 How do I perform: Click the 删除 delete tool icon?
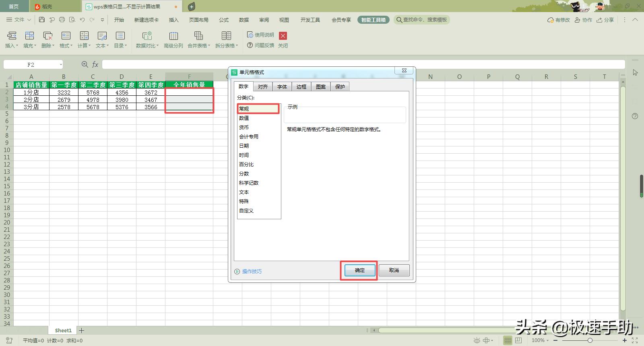[x=48, y=36]
